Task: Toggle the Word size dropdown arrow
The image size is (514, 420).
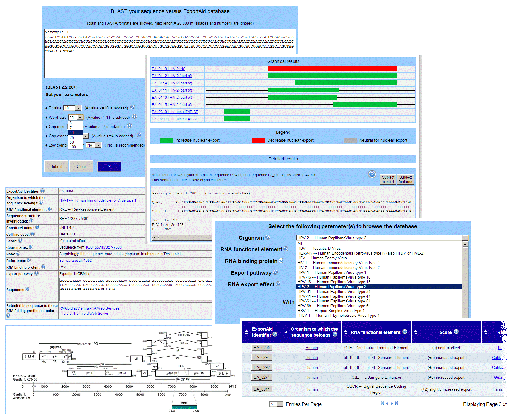Action: 80,117
